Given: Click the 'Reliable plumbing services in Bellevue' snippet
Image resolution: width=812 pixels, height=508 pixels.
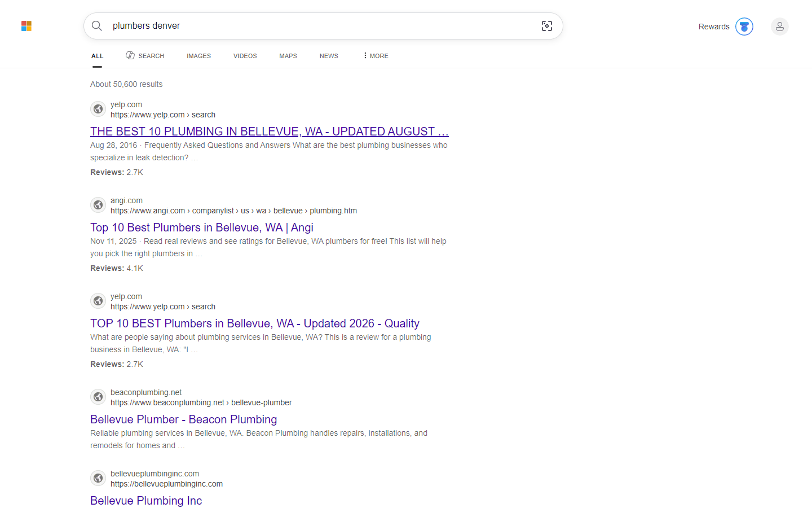Looking at the screenshot, I should (x=259, y=439).
